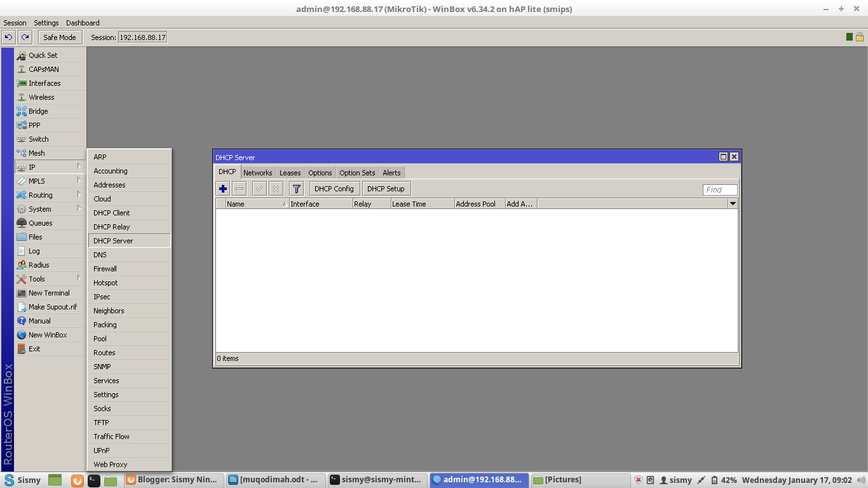
Task: Open Quick Set in sidebar
Action: 50,55
